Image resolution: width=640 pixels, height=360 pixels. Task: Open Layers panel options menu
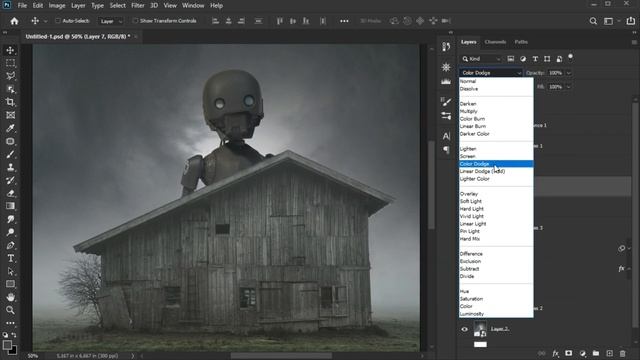(634, 42)
